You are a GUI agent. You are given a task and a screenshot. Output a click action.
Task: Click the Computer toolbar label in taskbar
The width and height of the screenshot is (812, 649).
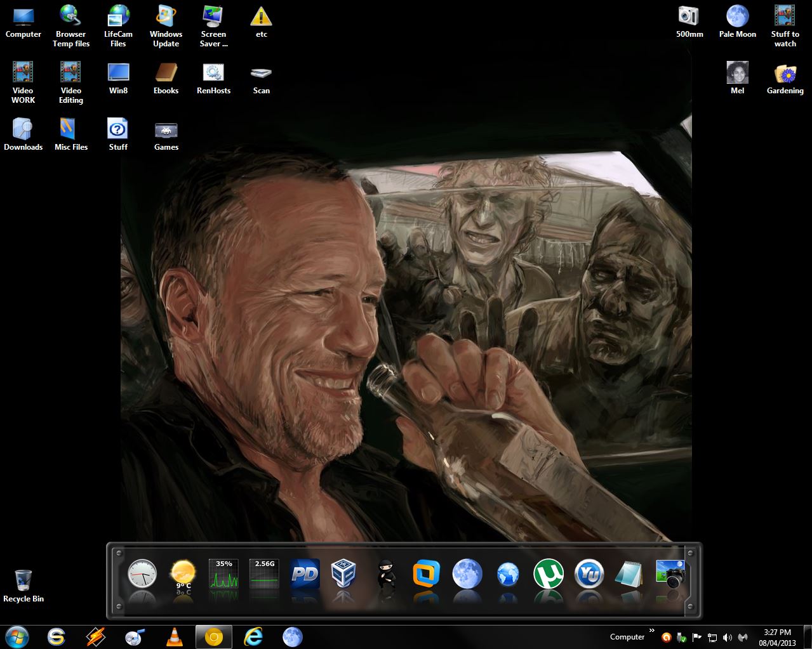627,637
